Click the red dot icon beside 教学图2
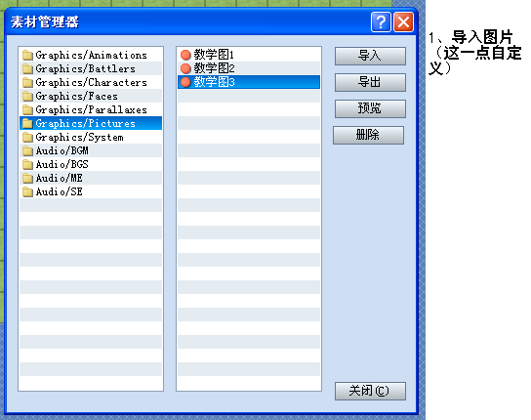Screen dimensions: 531x420 (x=185, y=68)
